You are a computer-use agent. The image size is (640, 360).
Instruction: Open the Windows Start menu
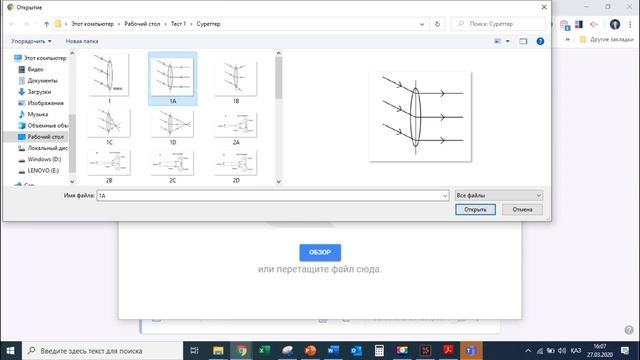[x=11, y=351]
